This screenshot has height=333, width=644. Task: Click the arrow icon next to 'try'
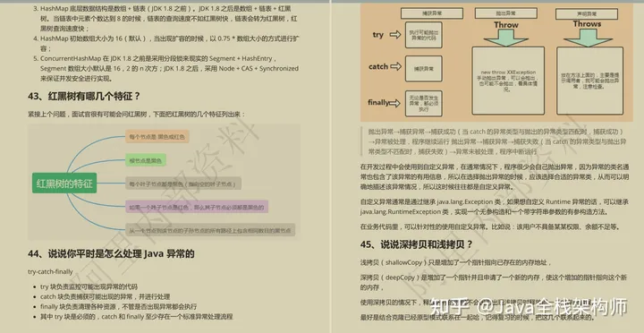395,35
